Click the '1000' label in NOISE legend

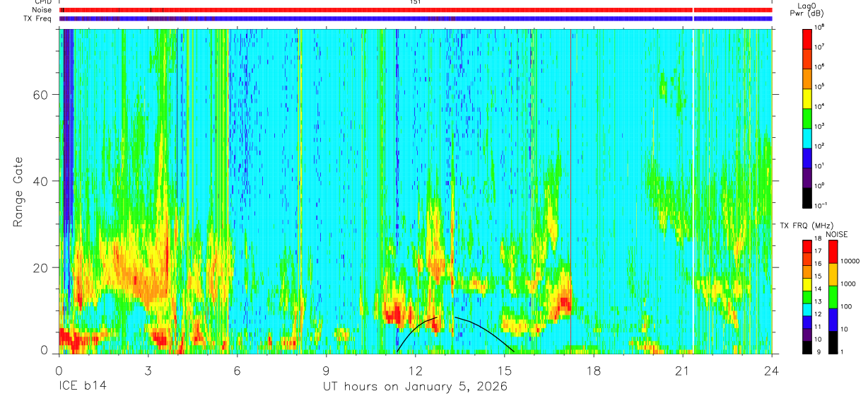pos(848,284)
